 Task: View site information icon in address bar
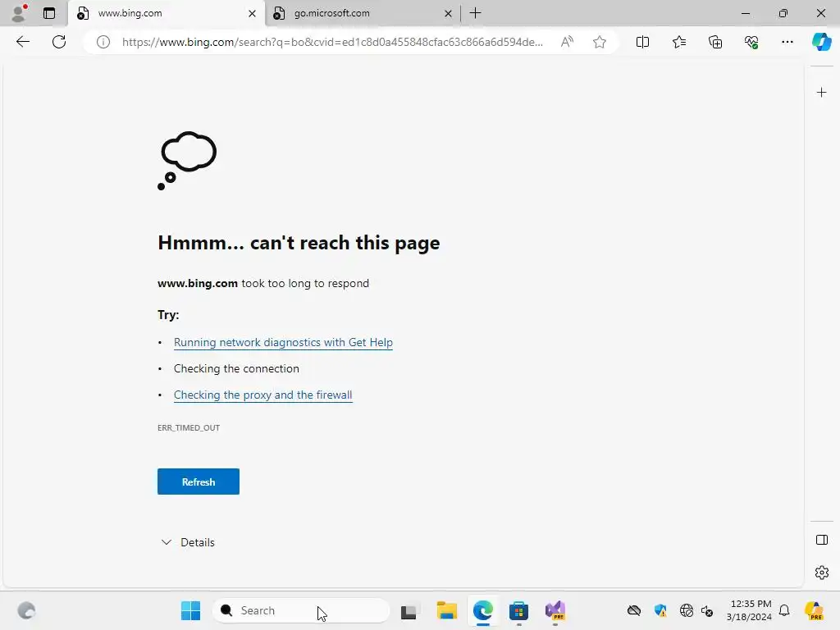pos(103,42)
